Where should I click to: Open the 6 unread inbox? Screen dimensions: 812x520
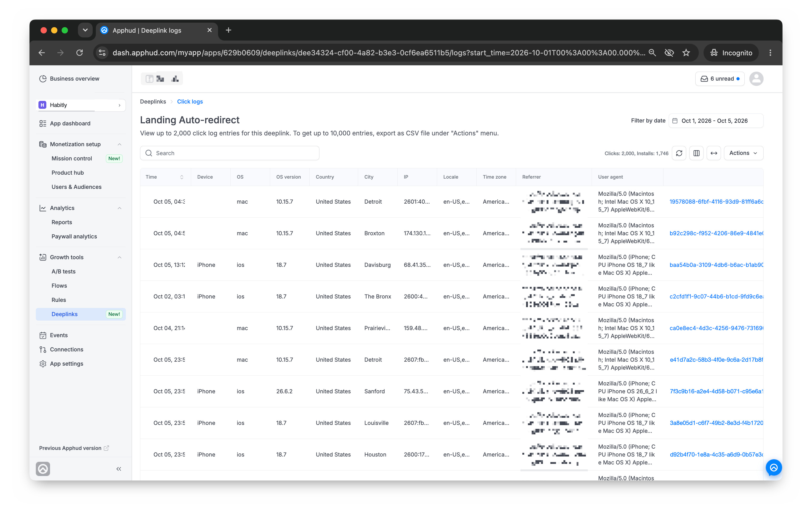[720, 79]
